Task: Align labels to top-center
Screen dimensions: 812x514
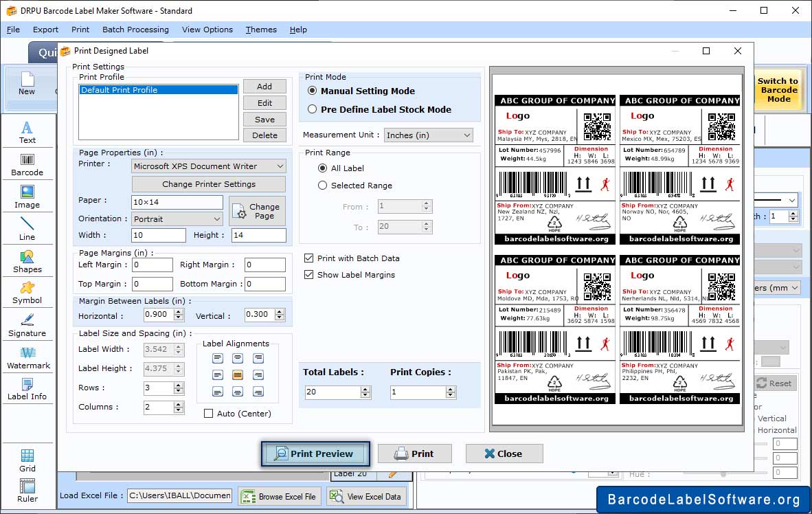Action: 238,358
